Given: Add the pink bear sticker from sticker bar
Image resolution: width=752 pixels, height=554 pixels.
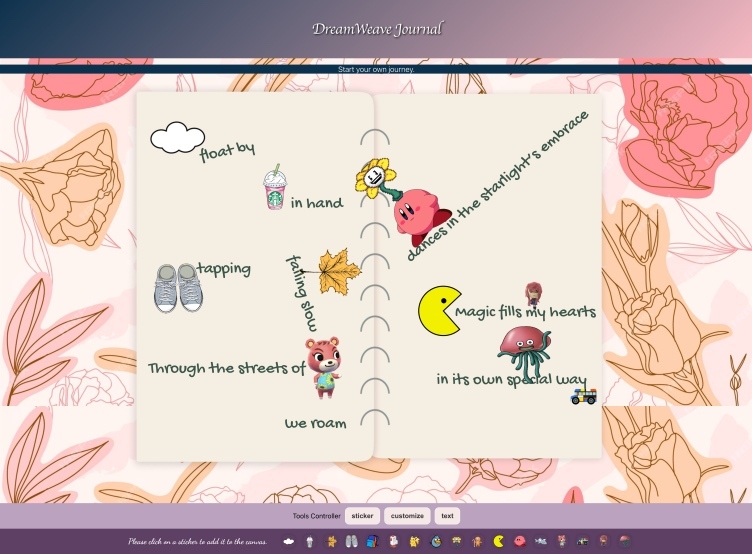Looking at the screenshot, I should pos(562,542).
